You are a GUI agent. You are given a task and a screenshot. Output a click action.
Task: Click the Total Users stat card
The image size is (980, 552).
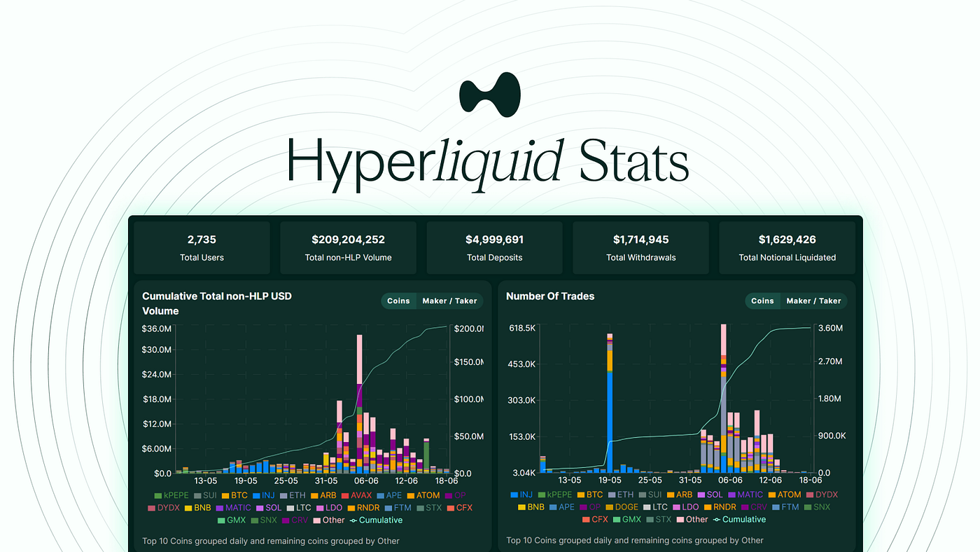pyautogui.click(x=202, y=247)
